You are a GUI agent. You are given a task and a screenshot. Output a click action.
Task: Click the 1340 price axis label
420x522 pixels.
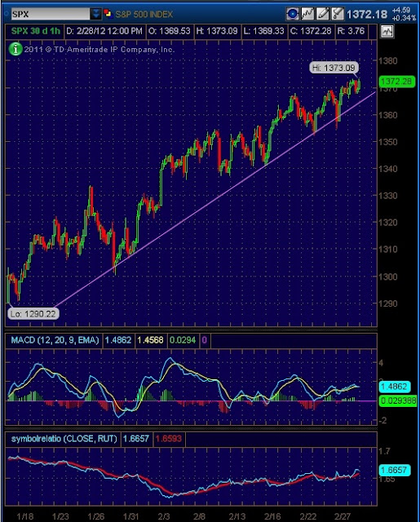(x=388, y=169)
